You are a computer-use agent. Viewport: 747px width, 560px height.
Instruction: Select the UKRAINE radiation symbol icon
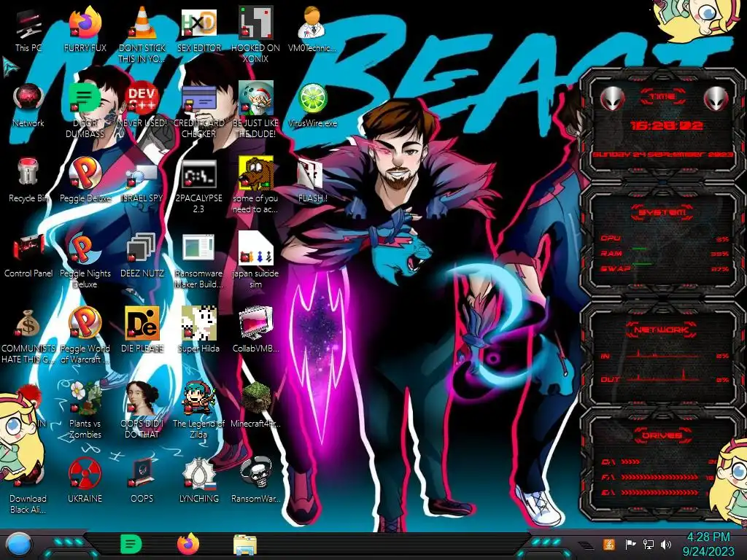pos(85,480)
